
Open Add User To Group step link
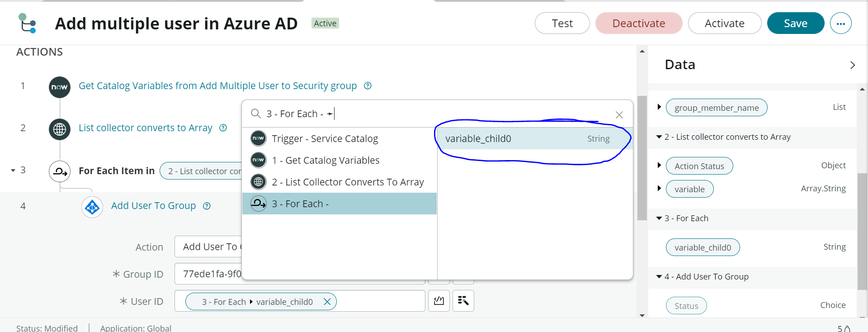pos(153,206)
